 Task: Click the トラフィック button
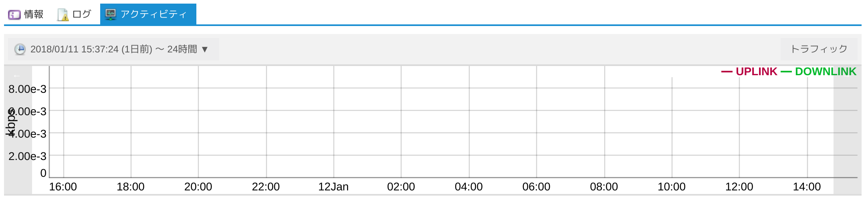click(819, 49)
